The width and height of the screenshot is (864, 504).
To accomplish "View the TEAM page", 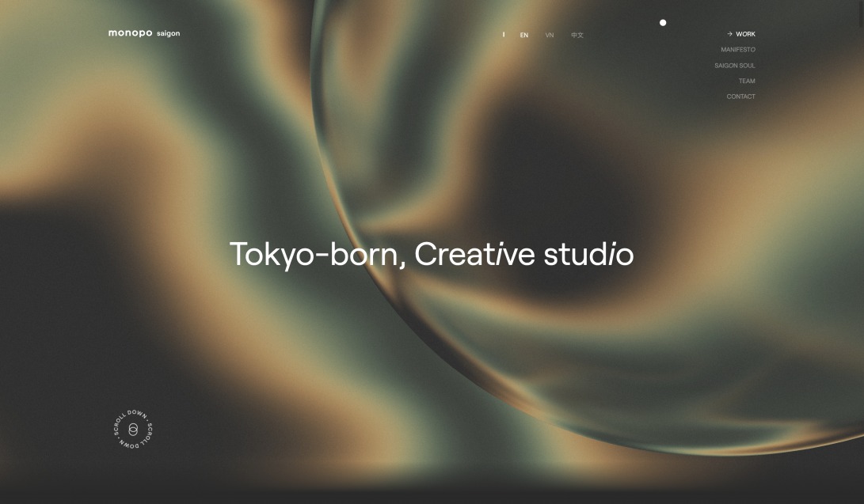I will coord(747,81).
